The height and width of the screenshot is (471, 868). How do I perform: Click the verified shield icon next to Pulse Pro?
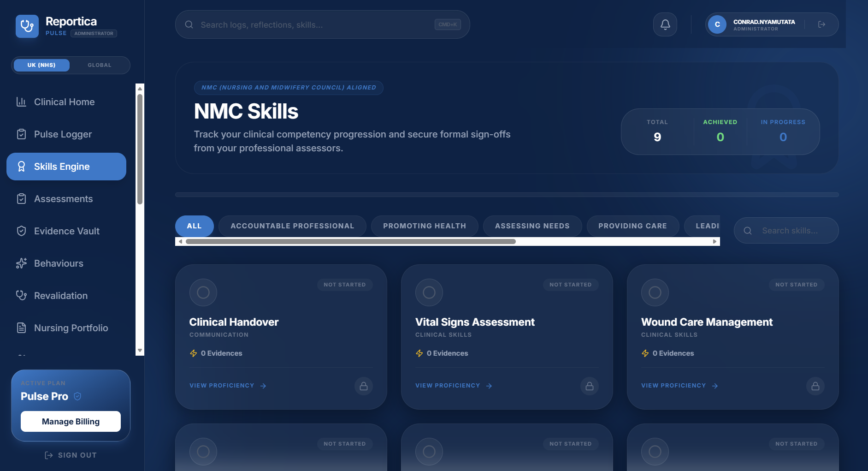point(77,396)
